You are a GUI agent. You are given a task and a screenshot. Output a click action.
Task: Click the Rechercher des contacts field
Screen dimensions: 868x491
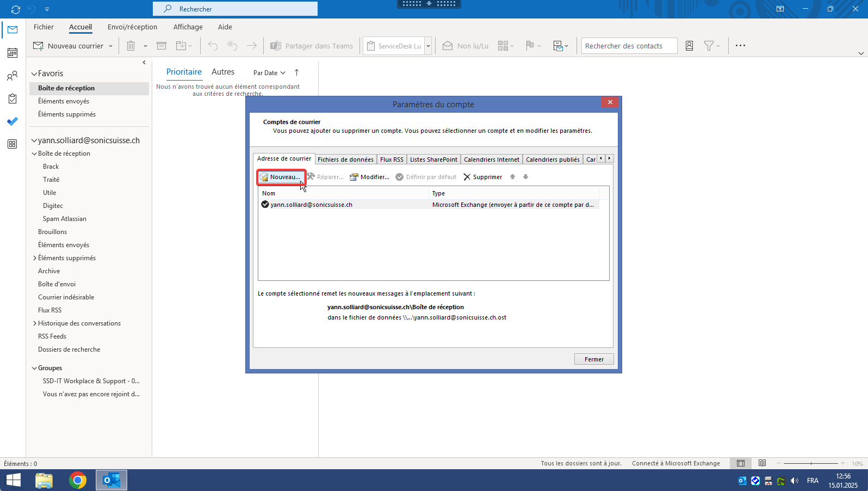pyautogui.click(x=629, y=46)
